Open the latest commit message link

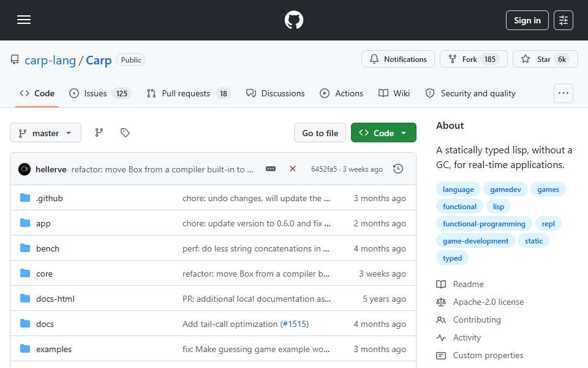tap(162, 169)
